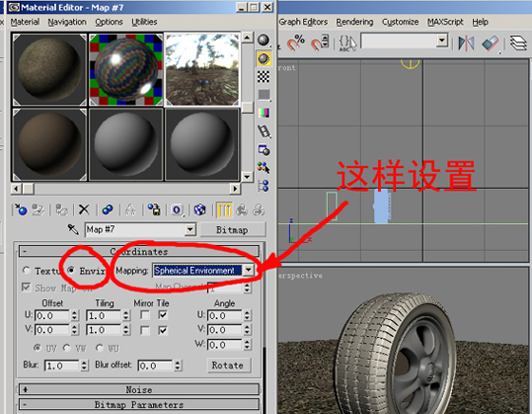Open the Rendering menu

pyautogui.click(x=354, y=22)
